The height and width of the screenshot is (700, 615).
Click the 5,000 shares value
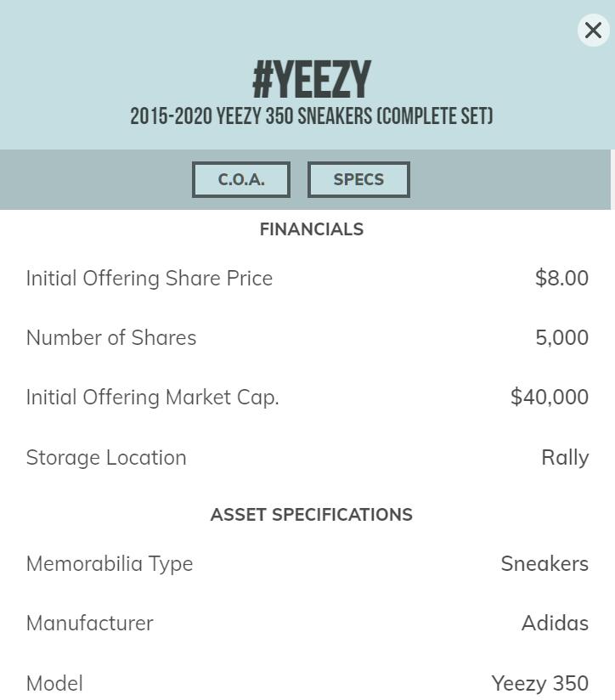click(561, 338)
